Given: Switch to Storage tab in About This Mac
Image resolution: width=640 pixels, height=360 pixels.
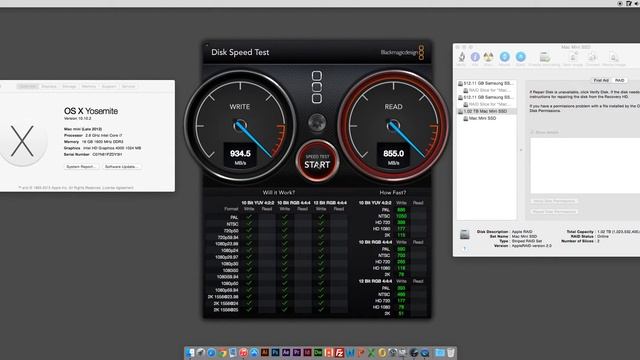Looking at the screenshot, I should point(69,87).
